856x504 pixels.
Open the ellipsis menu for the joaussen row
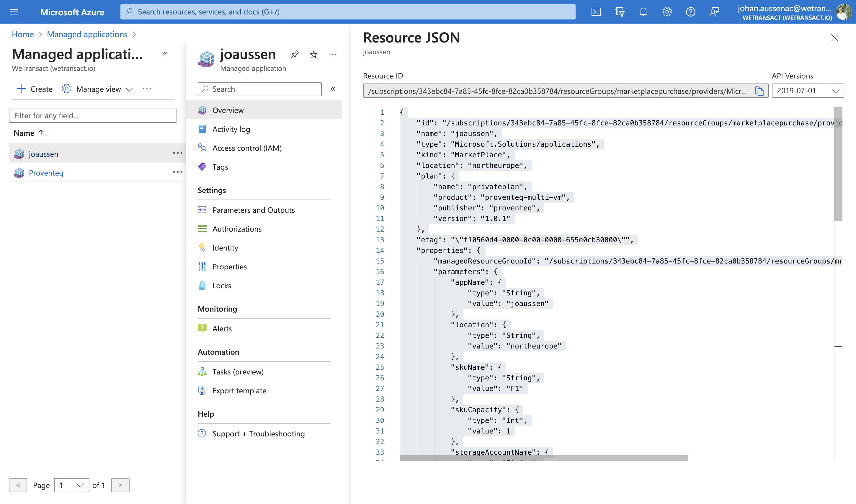(177, 153)
